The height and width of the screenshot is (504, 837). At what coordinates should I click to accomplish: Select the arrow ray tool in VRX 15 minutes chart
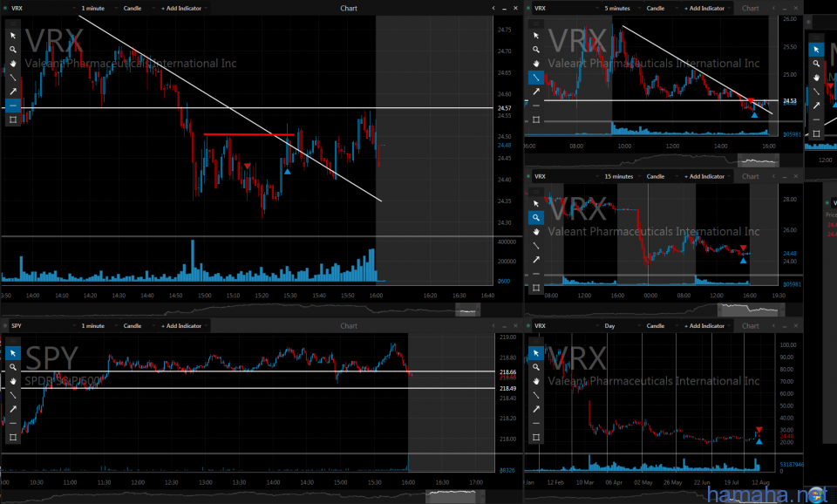point(536,260)
